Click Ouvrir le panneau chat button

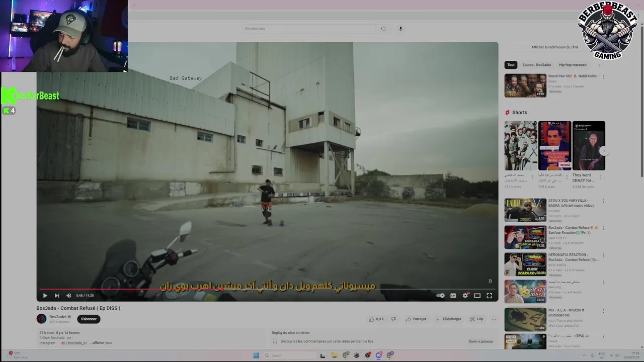point(480,341)
